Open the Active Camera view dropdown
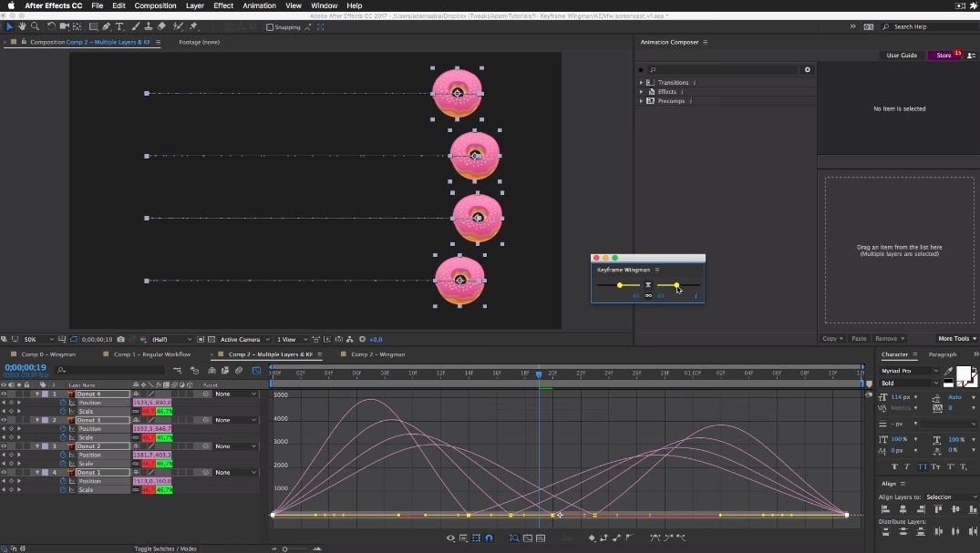 tap(244, 339)
